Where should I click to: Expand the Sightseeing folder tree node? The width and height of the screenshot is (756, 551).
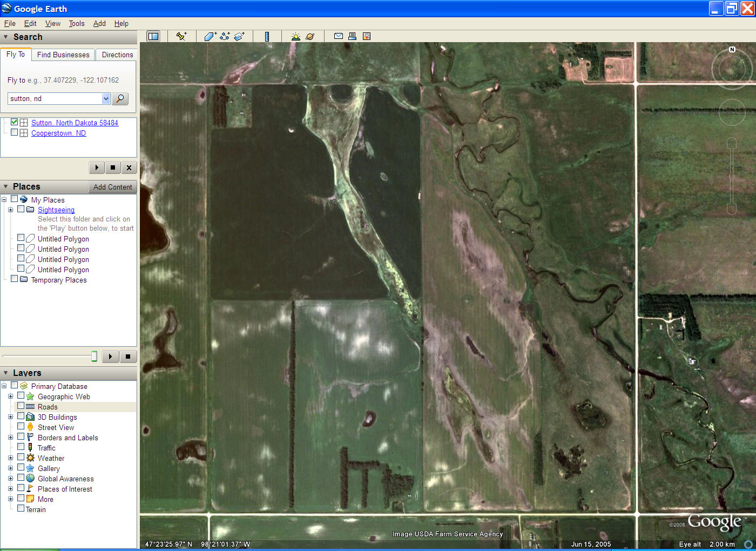[x=10, y=210]
